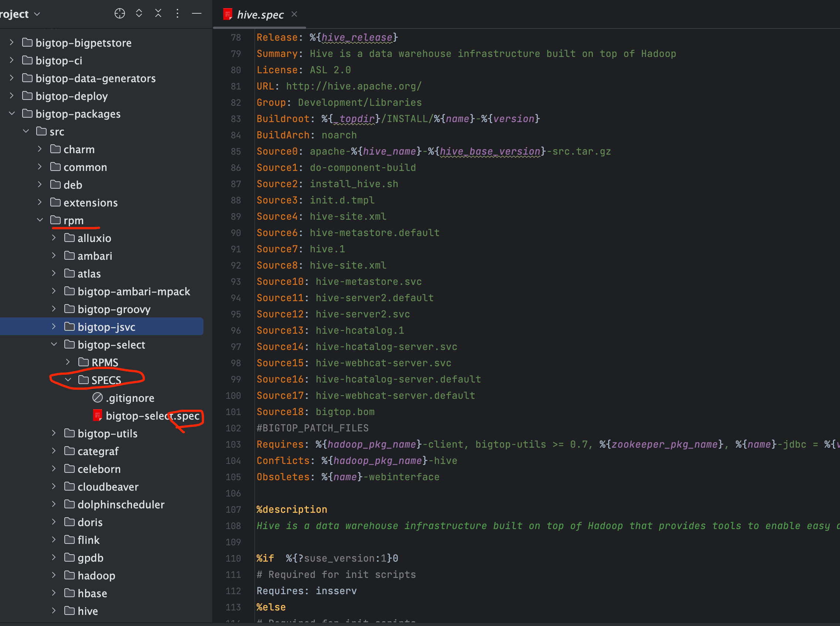The image size is (840, 626).
Task: Click #BIGTOP_PATCH_FILES comment on line 102
Action: 312,428
